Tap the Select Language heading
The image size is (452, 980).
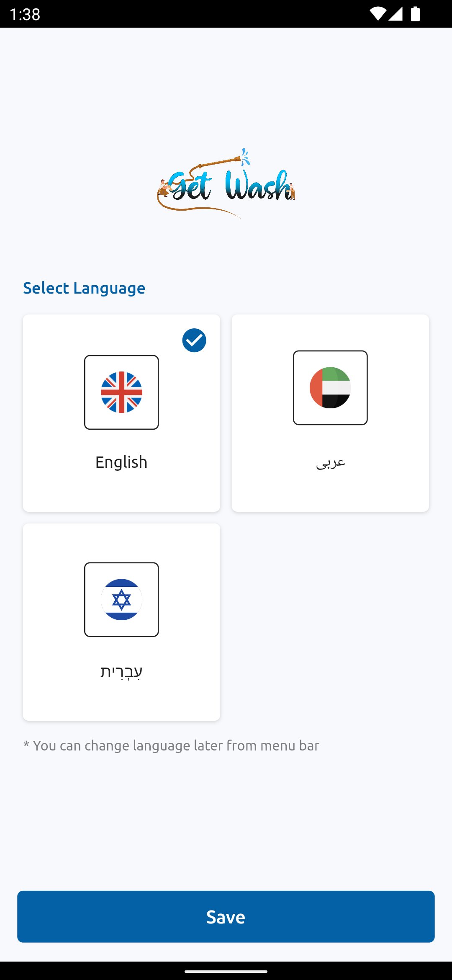tap(84, 288)
